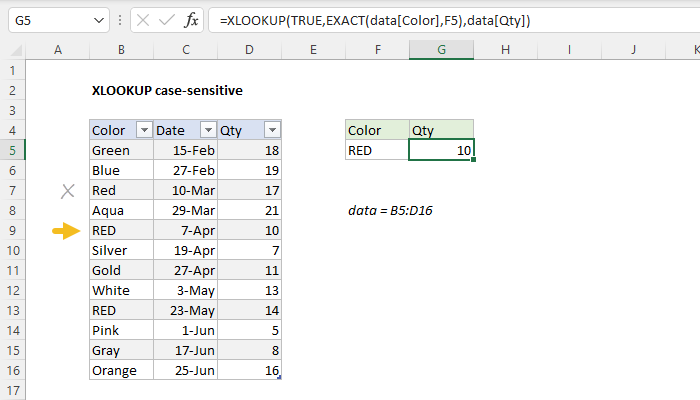This screenshot has width=700, height=400.
Task: Click the note 'data = B5:D16'
Action: coord(390,210)
